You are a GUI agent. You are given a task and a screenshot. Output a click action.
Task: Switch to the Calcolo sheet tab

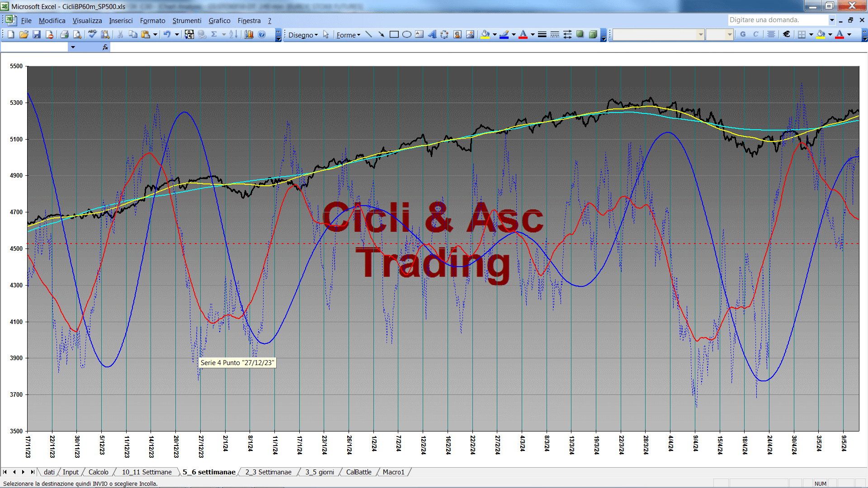[x=98, y=472]
